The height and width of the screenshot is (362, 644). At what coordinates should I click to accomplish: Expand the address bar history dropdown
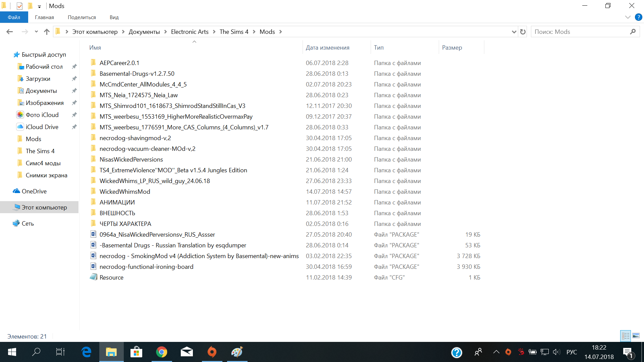(x=514, y=32)
